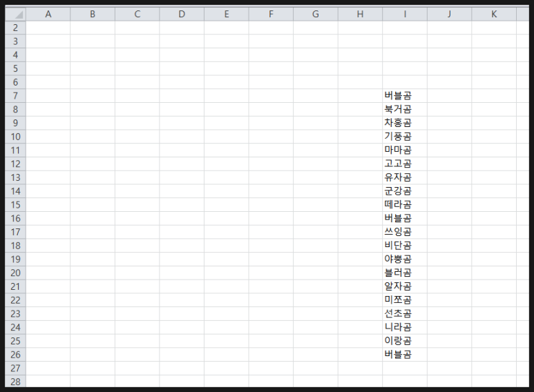Click the cell containing 차홍곰
This screenshot has width=534, height=392.
coord(405,123)
